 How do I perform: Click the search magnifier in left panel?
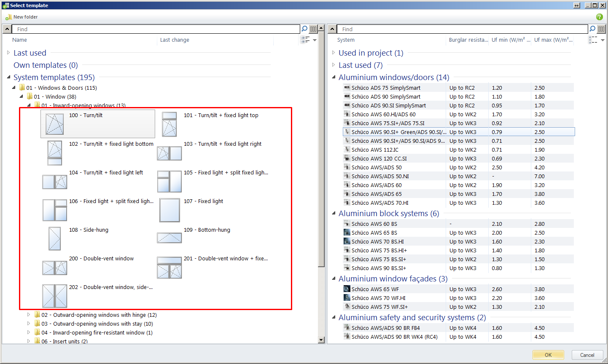304,29
